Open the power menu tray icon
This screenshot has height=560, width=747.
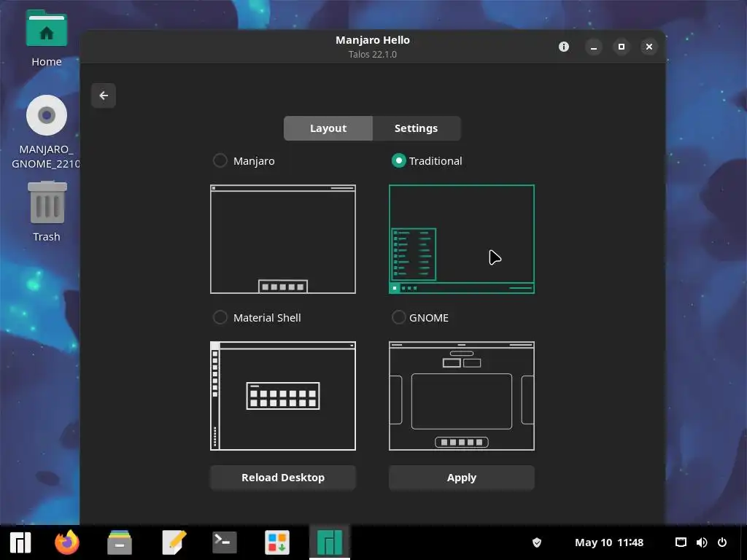(x=722, y=542)
